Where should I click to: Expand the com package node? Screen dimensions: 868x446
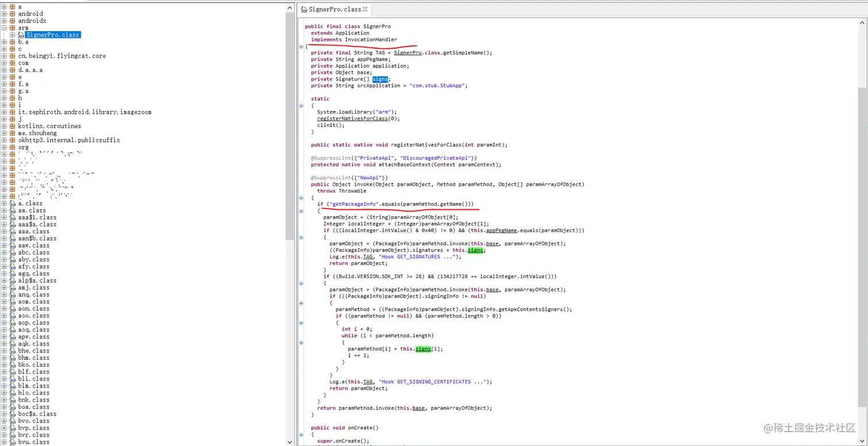point(5,63)
